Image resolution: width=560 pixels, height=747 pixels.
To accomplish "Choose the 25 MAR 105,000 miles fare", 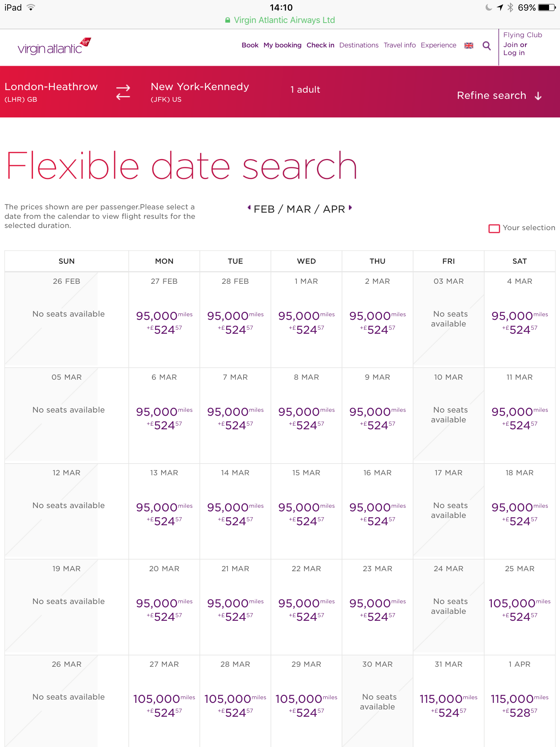I will click(520, 607).
